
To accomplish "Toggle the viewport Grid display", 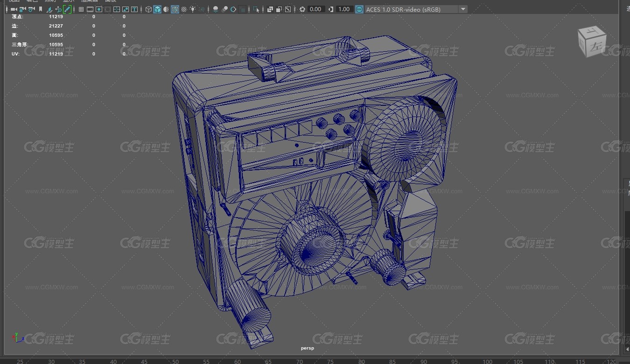I will click(81, 9).
